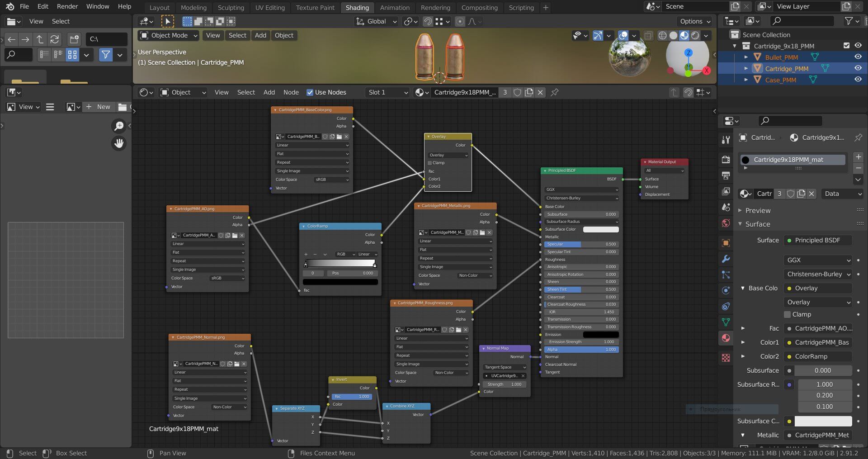Screen dimensions: 868x459
Task: Open the Material properties tab icon
Action: point(726,338)
